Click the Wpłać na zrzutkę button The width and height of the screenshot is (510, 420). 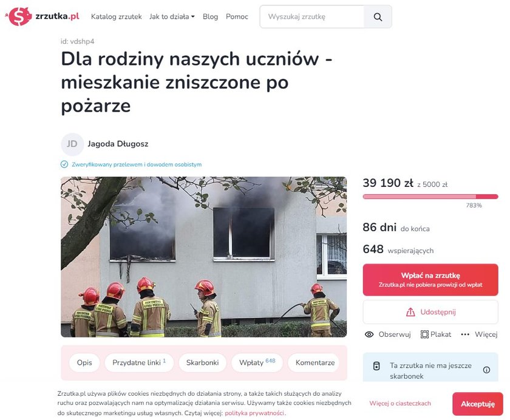pyautogui.click(x=430, y=280)
